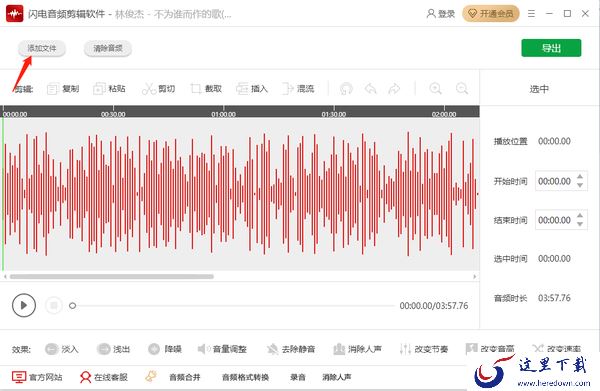The image size is (600, 391).
Task: Open 在线客服 online support
Action: pyautogui.click(x=103, y=377)
